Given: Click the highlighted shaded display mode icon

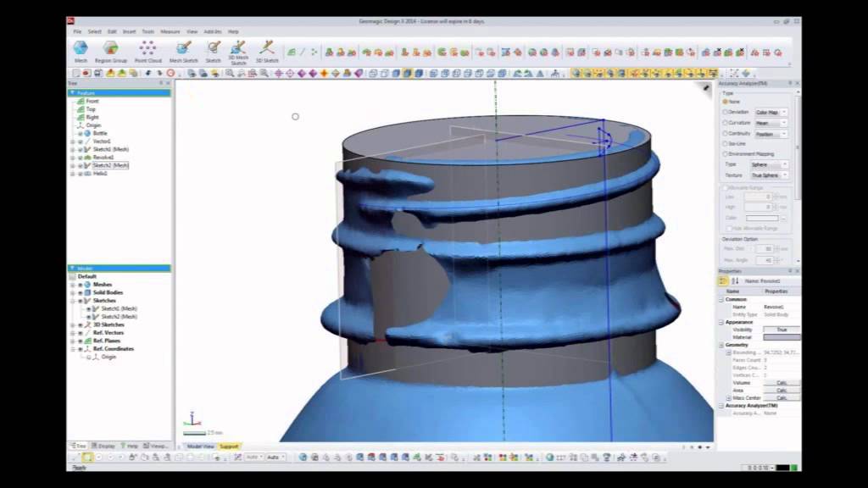Looking at the screenshot, I should (408, 73).
